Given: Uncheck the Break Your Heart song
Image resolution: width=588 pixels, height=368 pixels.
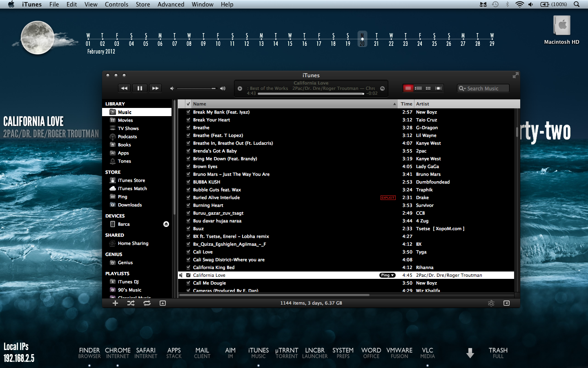Looking at the screenshot, I should [188, 119].
